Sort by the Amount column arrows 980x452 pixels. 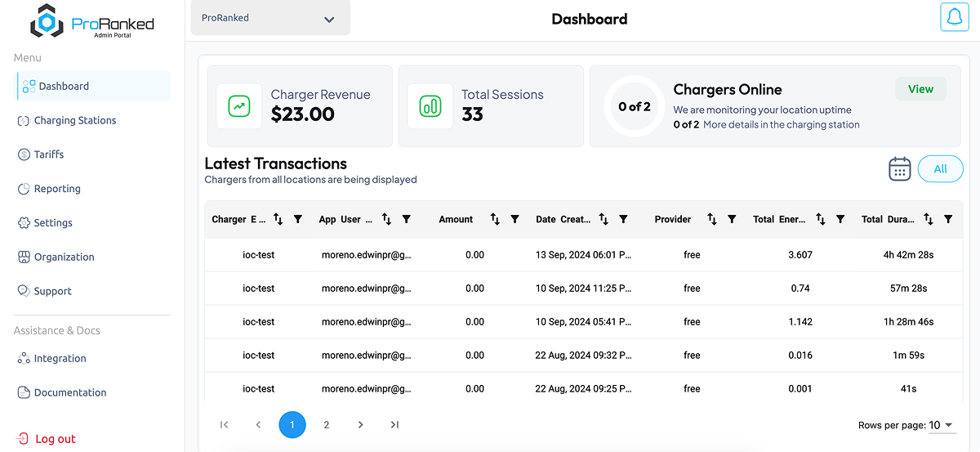pyautogui.click(x=495, y=219)
